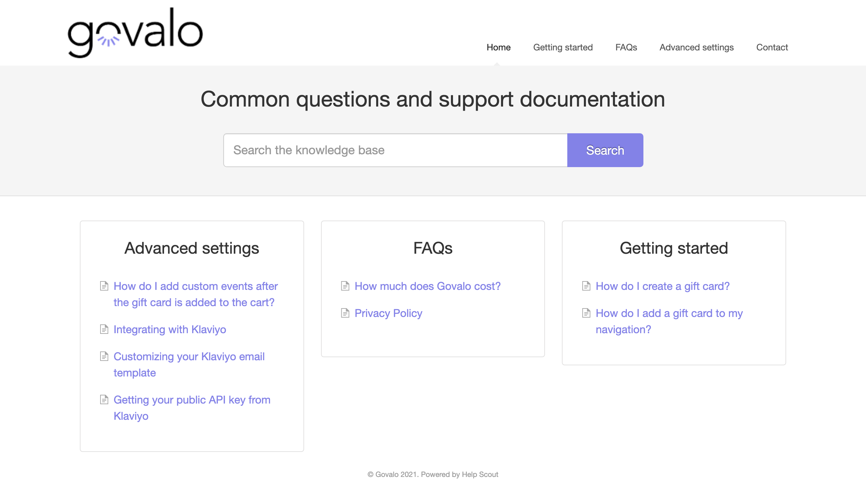Click the Help Scout footer link
This screenshot has height=504, width=866.
pyautogui.click(x=480, y=474)
